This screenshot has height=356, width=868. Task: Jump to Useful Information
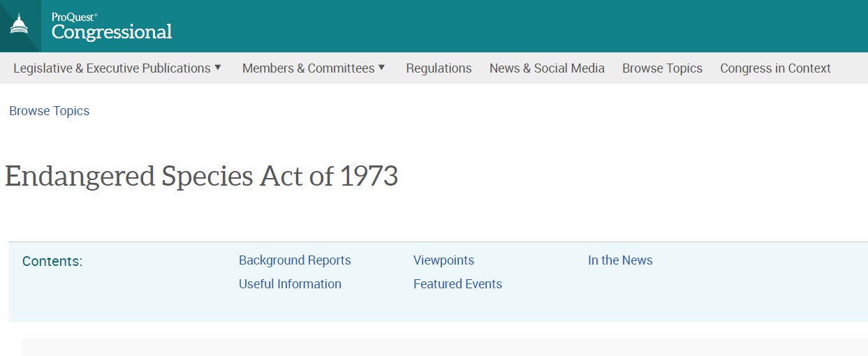point(290,284)
